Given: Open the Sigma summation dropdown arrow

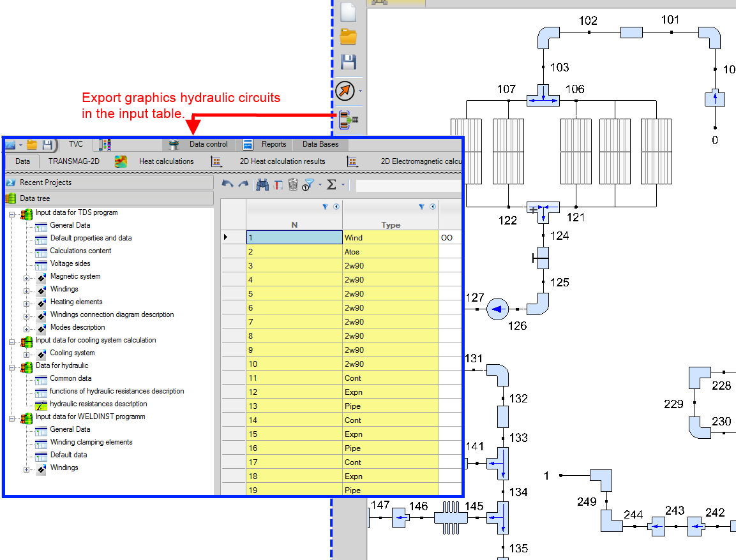Looking at the screenshot, I should coord(343,185).
